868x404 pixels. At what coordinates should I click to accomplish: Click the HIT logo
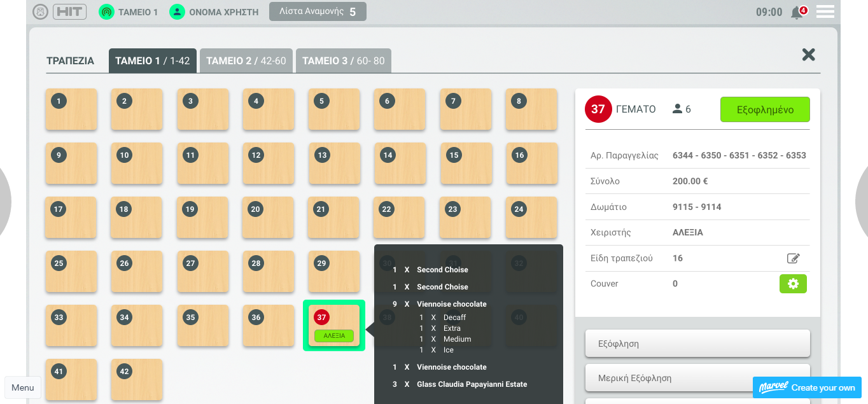tap(70, 11)
